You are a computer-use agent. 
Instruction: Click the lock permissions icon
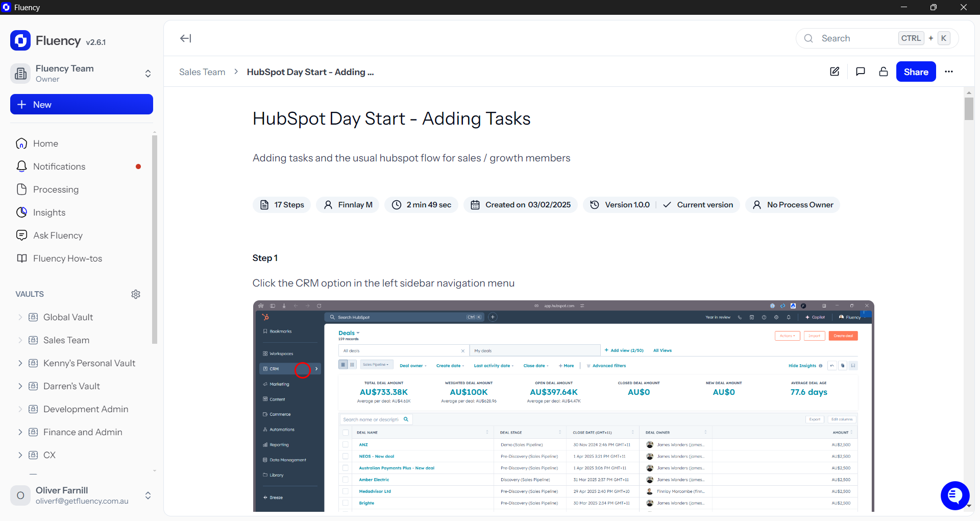884,72
